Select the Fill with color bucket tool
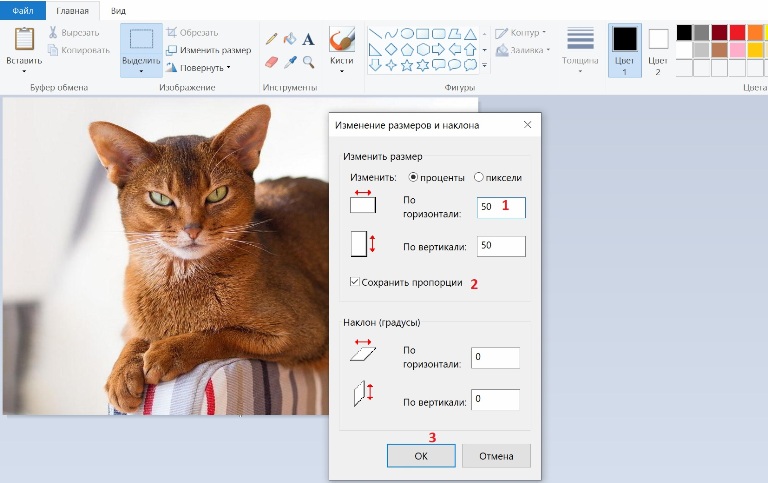 click(x=289, y=39)
